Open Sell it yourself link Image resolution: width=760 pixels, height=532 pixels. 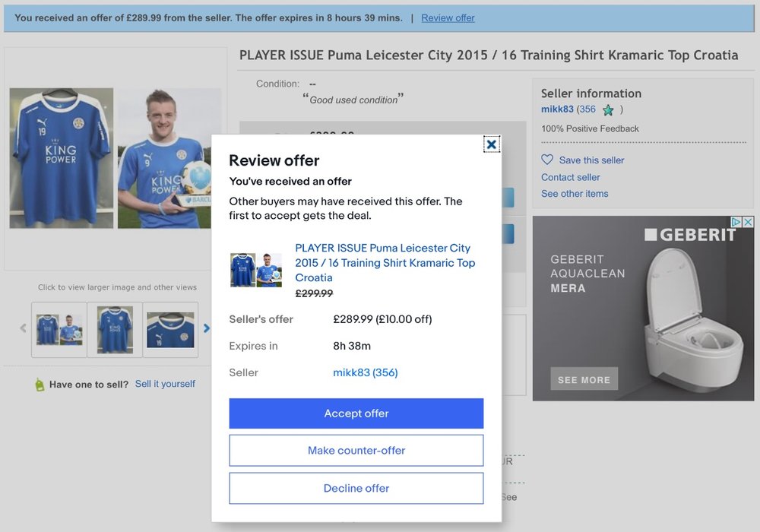click(x=165, y=384)
